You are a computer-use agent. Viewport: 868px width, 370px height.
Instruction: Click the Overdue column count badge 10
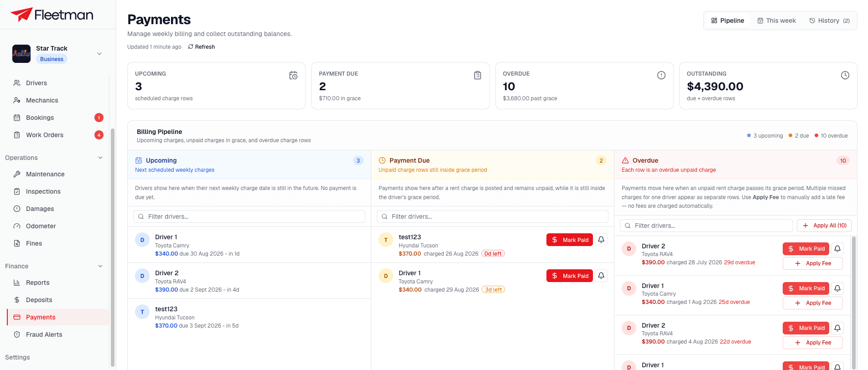tap(843, 160)
